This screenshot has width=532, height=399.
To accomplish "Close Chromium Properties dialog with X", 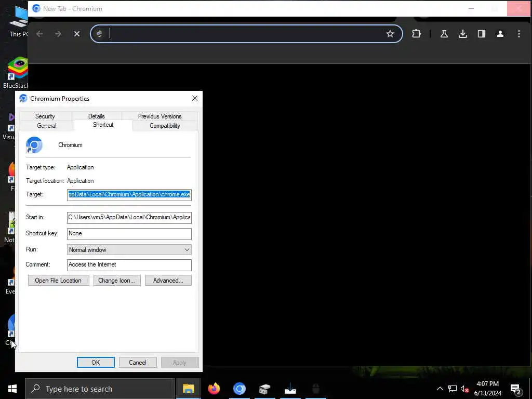I will 195,98.
